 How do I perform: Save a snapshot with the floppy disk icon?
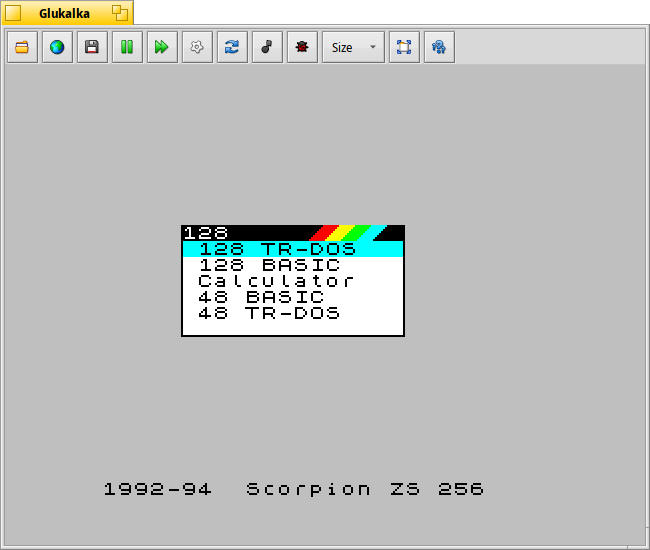click(92, 47)
